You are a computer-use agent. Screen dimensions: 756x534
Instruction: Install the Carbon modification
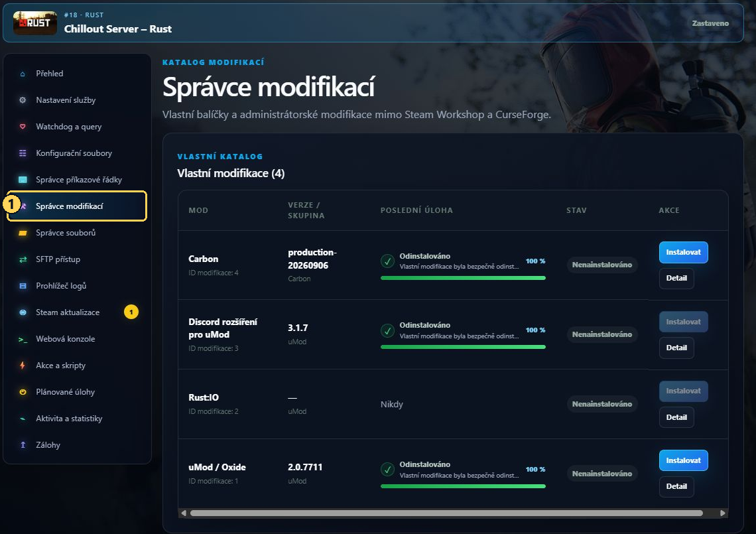pyautogui.click(x=683, y=252)
